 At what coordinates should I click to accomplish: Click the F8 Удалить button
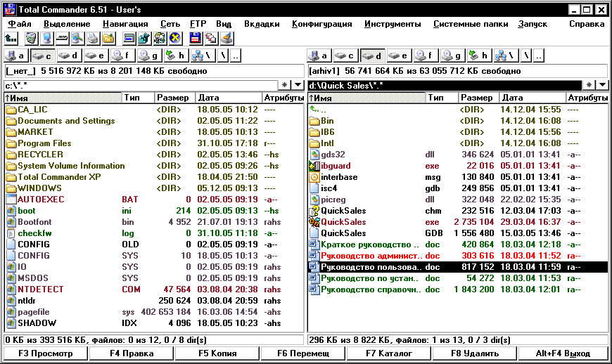pos(475,353)
